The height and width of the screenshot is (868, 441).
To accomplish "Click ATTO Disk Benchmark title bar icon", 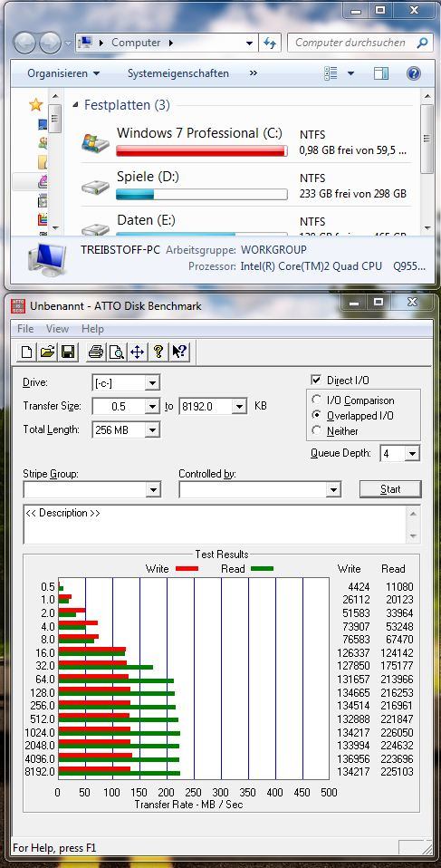I will click(19, 305).
